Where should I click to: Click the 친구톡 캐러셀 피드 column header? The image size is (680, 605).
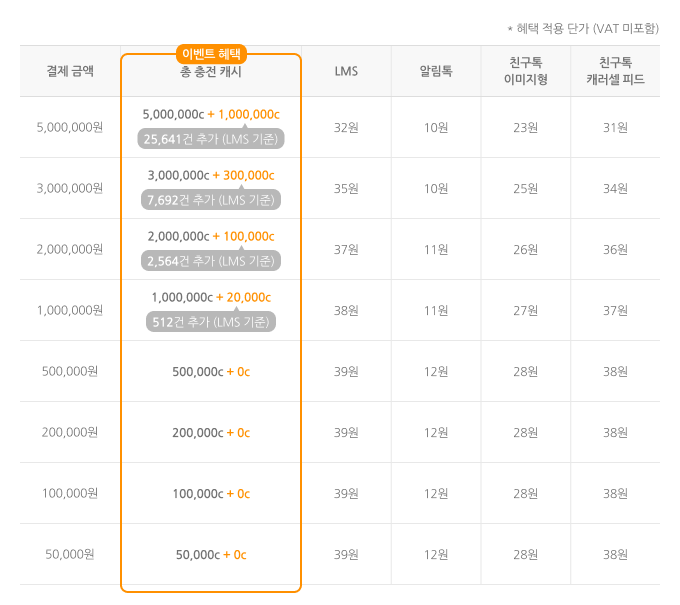point(615,71)
